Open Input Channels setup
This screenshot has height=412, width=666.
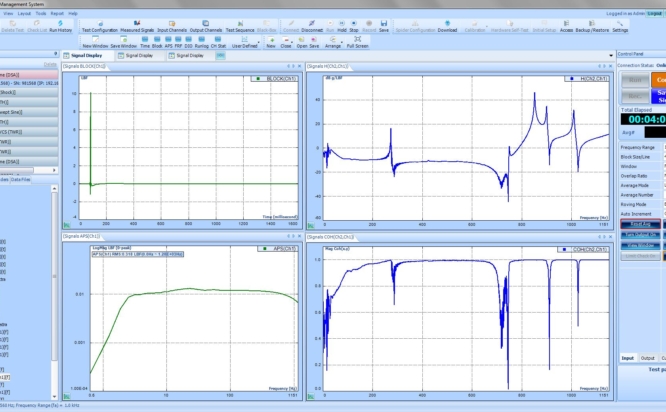tap(172, 26)
